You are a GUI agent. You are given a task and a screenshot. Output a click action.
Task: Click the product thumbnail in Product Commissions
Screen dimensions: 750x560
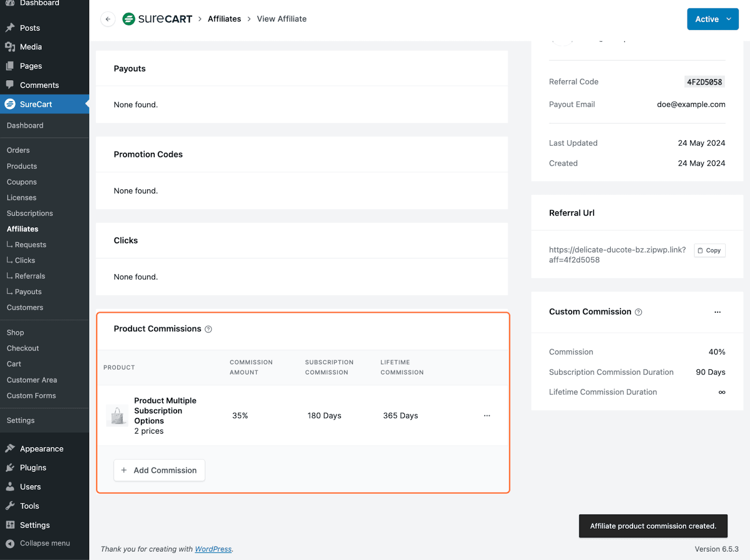click(117, 415)
